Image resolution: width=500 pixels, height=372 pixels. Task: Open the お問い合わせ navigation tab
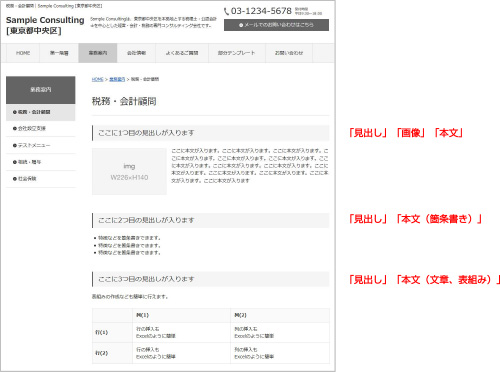pyautogui.click(x=289, y=53)
